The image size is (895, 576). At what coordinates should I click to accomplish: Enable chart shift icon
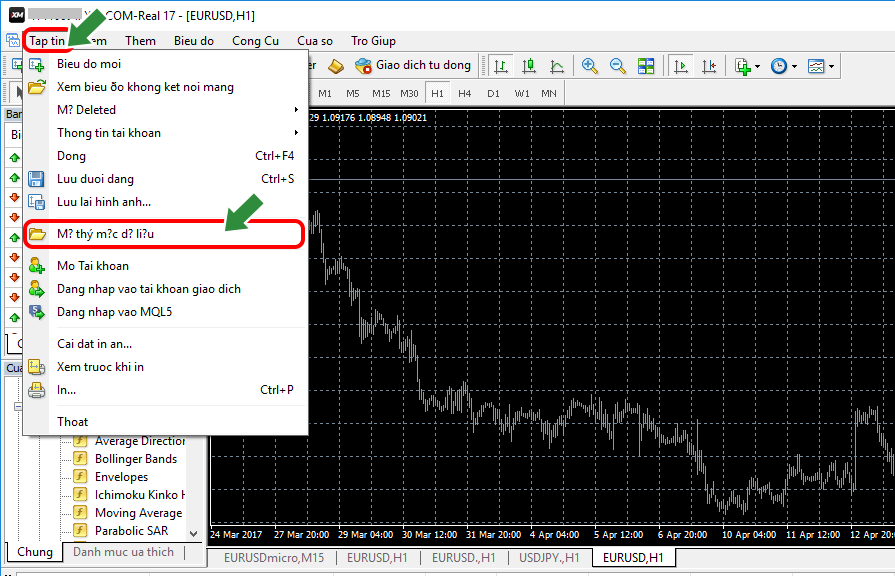pos(708,66)
